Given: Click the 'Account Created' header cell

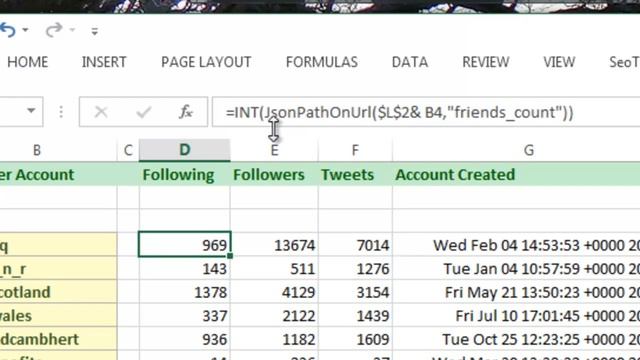Looking at the screenshot, I should point(516,174).
